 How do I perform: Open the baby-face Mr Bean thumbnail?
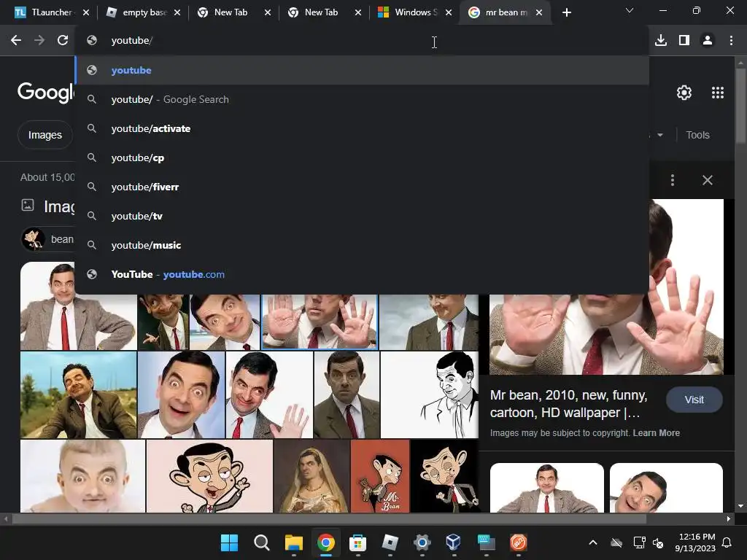coord(82,475)
